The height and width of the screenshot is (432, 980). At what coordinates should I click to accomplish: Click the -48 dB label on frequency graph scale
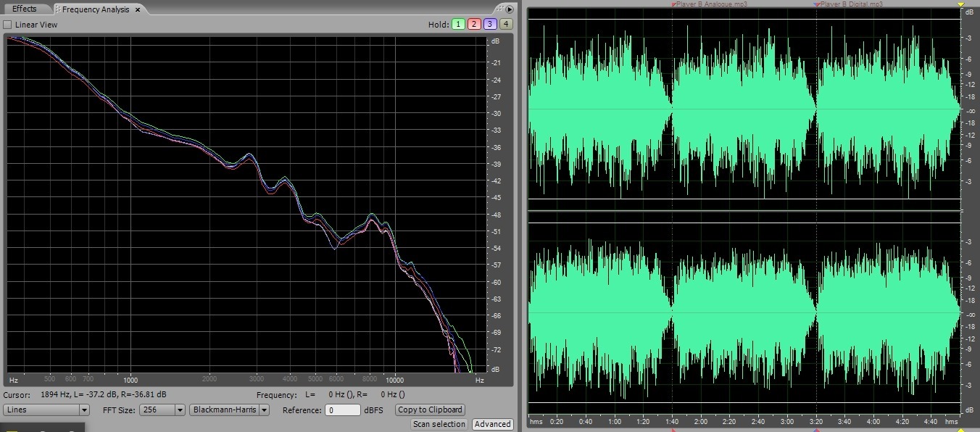[x=497, y=215]
